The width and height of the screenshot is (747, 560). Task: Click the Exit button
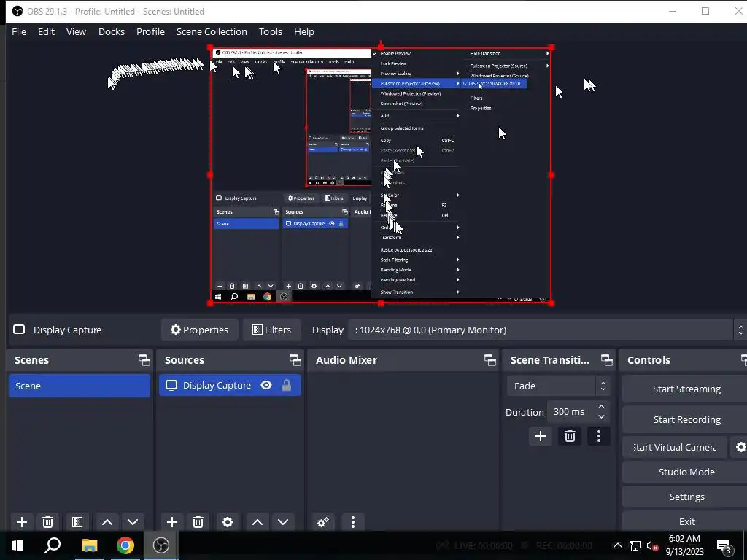(x=686, y=521)
